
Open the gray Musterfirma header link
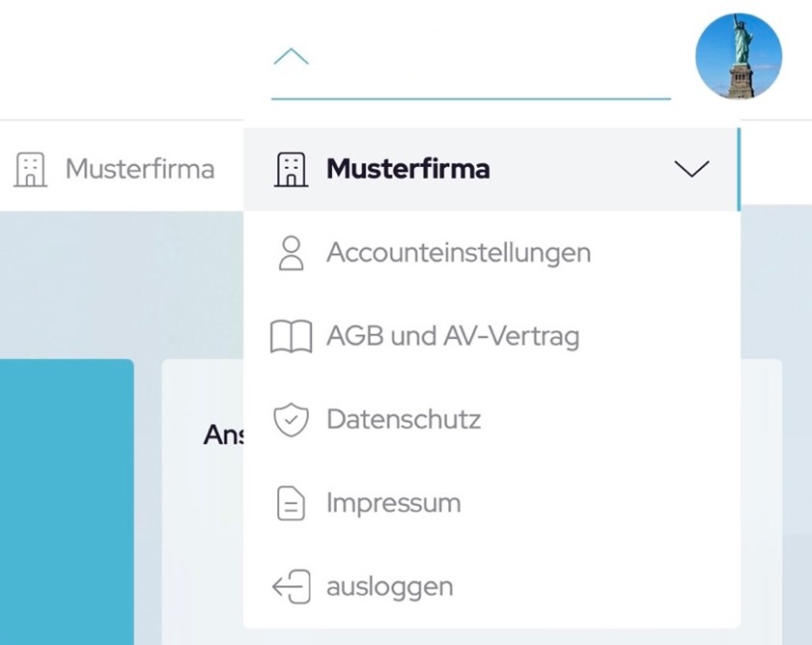[139, 169]
